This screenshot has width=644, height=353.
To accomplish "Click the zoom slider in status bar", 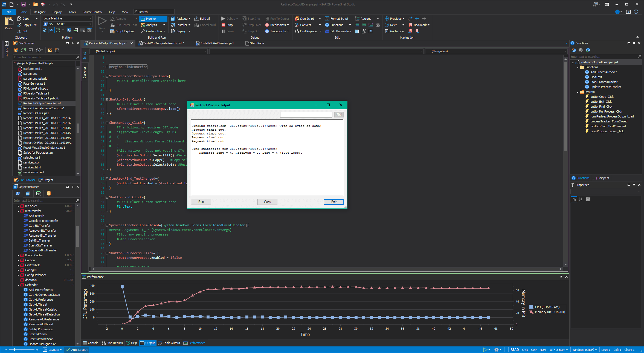I will pyautogui.click(x=14, y=350).
